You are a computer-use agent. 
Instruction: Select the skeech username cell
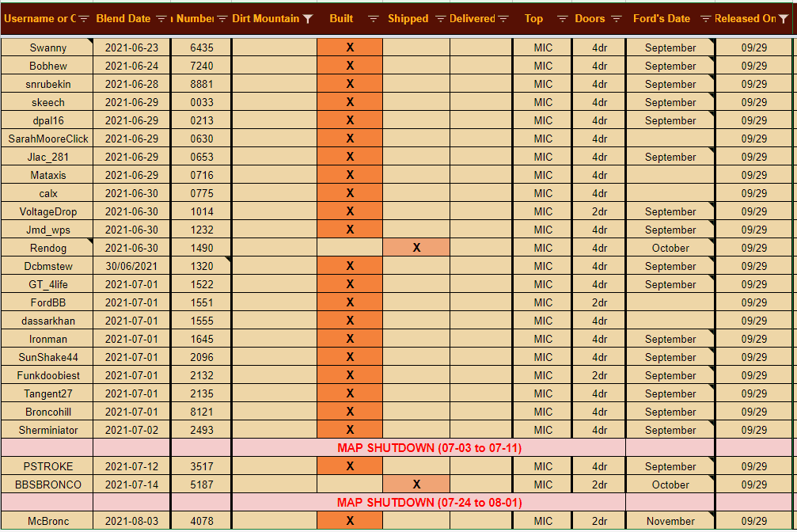coord(47,103)
